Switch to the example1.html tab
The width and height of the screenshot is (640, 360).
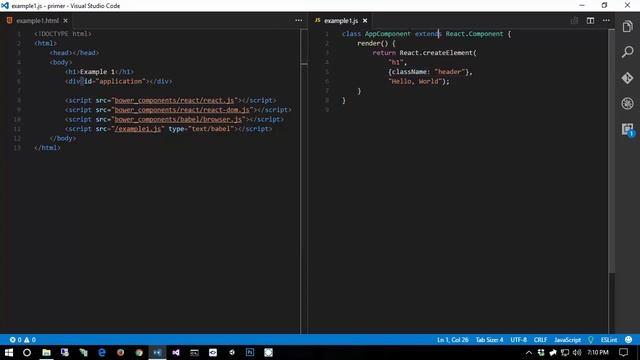38,20
